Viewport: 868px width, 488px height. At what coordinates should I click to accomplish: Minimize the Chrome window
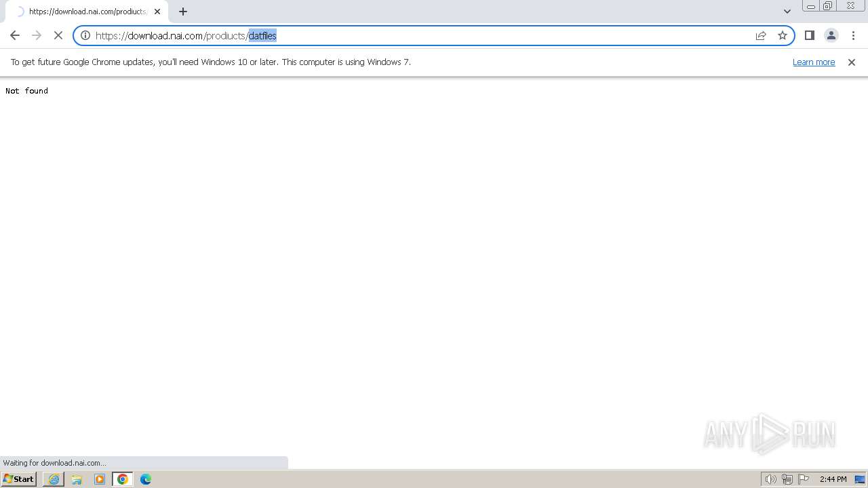tap(811, 6)
